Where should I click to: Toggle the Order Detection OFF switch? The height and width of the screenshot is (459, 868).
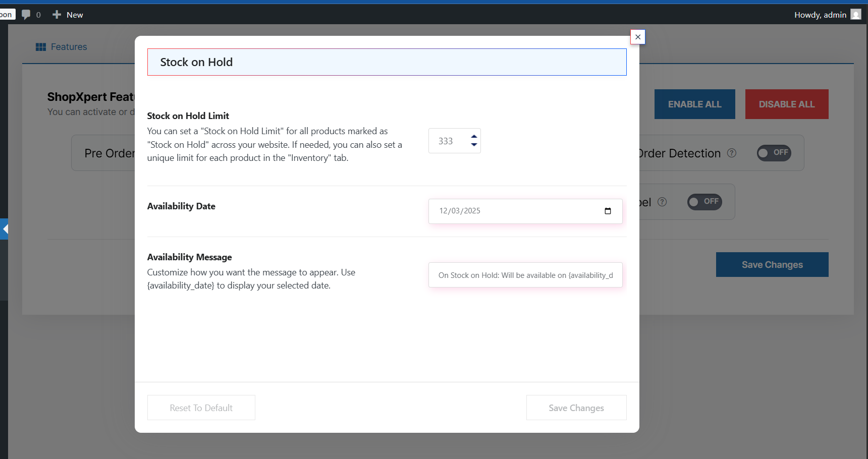coord(774,153)
